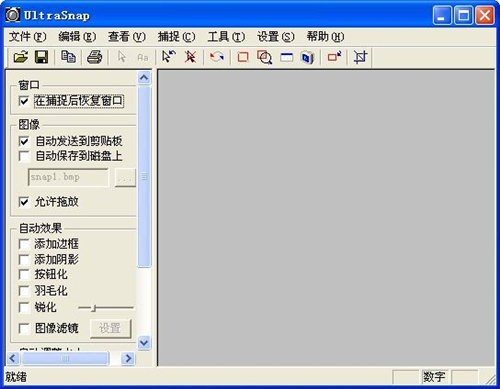Click the cursor with curved arrow icon
Viewport: 500px width, 389px height.
click(x=169, y=57)
